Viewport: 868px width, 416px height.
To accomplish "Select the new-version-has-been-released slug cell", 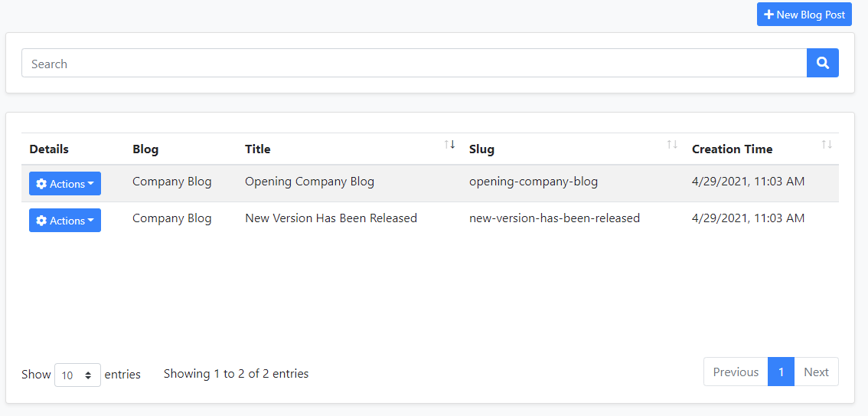I will point(554,218).
